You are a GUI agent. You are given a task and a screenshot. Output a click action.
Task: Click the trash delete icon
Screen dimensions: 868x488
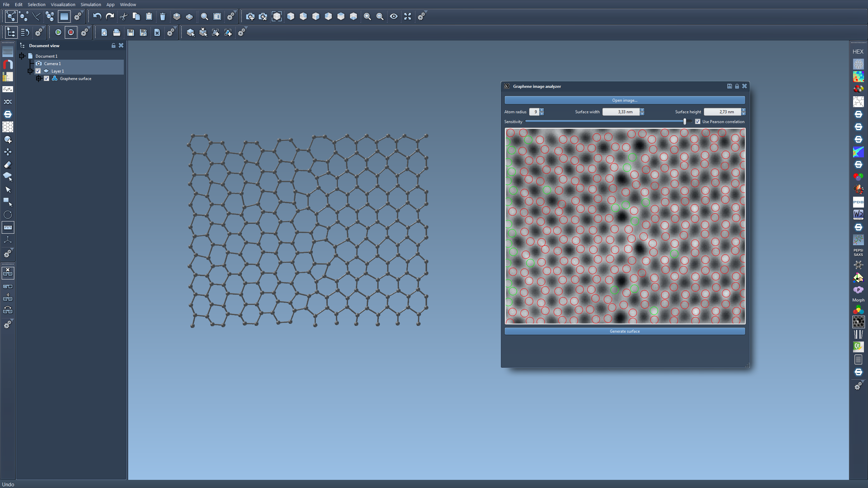pyautogui.click(x=162, y=16)
